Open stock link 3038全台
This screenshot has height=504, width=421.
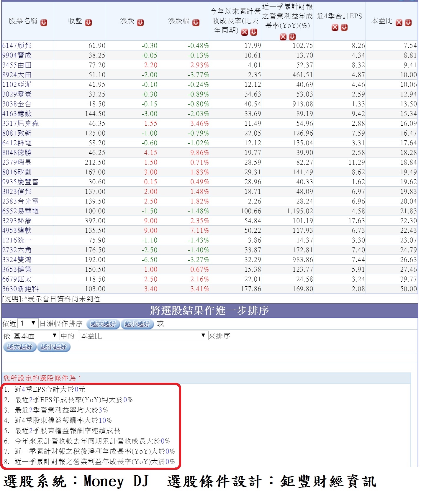(17, 104)
